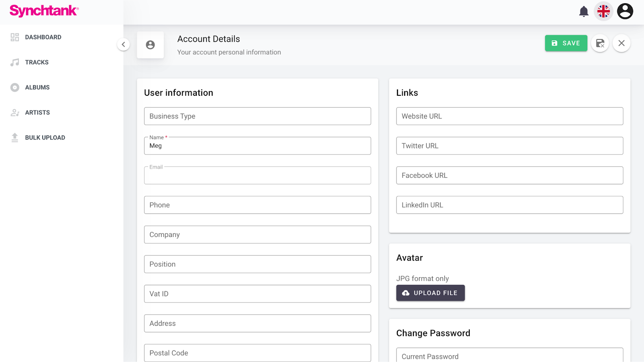Click the account person icon beside the title

click(150, 45)
